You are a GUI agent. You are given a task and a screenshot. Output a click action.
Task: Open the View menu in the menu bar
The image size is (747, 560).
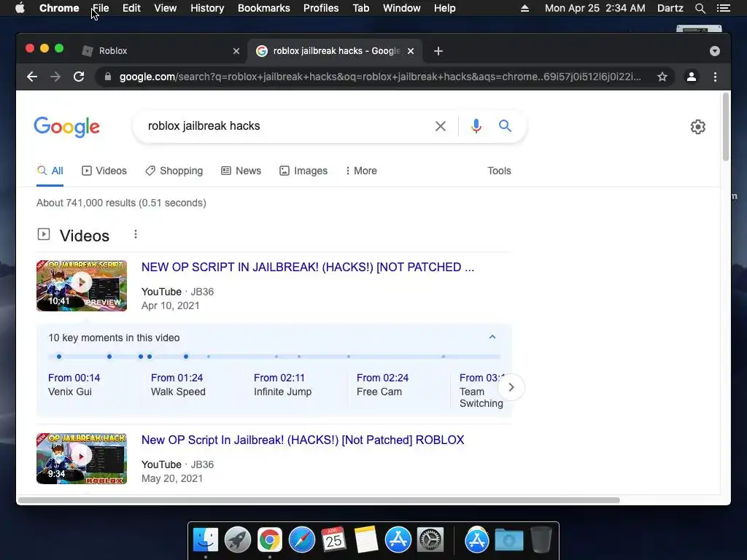(166, 8)
